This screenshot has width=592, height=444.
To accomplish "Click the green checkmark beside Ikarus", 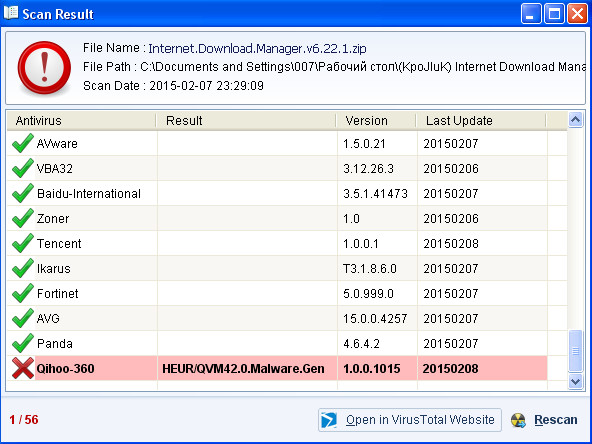I will coord(23,268).
